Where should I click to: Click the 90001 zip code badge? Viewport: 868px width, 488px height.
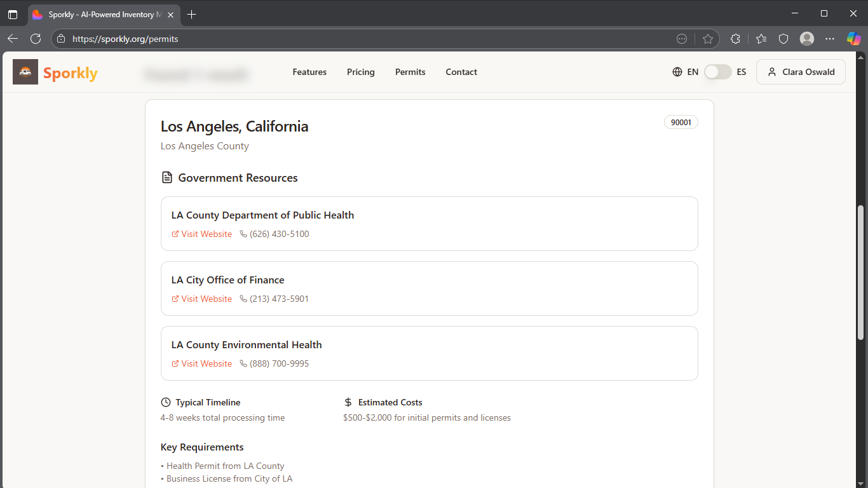click(x=681, y=122)
